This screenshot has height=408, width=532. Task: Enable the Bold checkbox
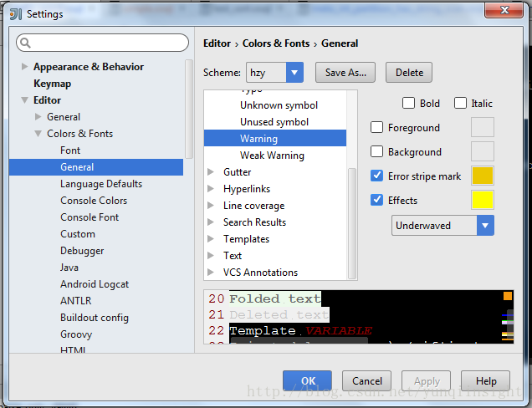coord(408,103)
